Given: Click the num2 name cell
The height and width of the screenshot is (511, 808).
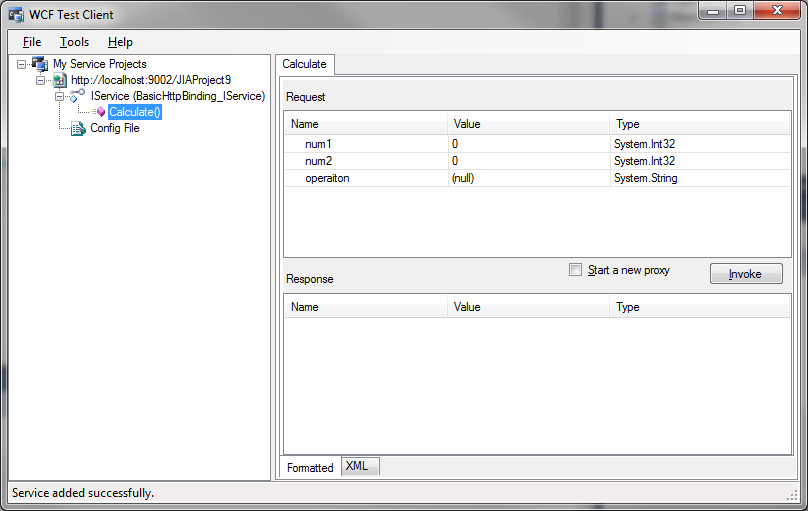Looking at the screenshot, I should pos(366,161).
